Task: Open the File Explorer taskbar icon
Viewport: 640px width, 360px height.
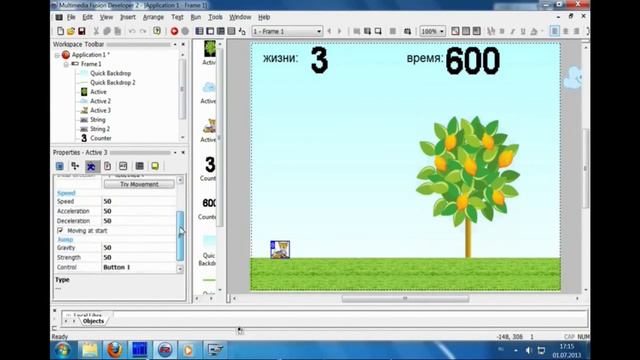Action: point(89,350)
